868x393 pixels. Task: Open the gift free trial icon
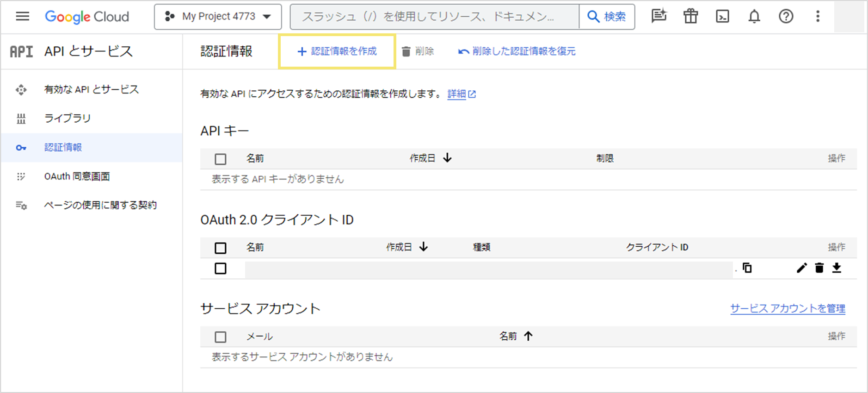click(690, 16)
